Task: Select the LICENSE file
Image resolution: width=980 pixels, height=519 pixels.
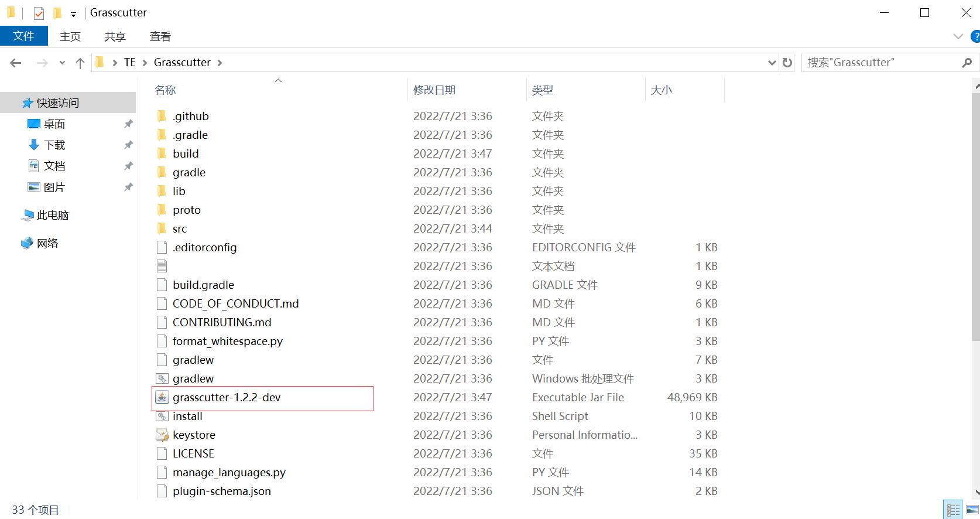Action: click(x=193, y=453)
